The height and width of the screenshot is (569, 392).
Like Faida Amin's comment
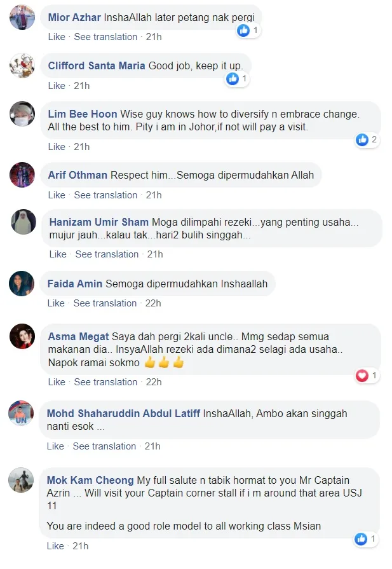56,303
